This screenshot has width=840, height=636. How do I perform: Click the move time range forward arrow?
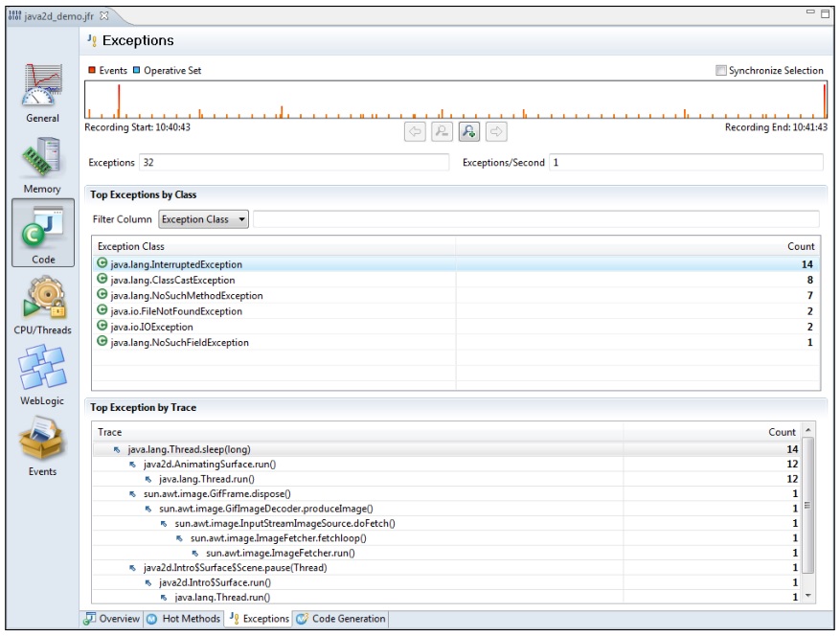pyautogui.click(x=496, y=131)
